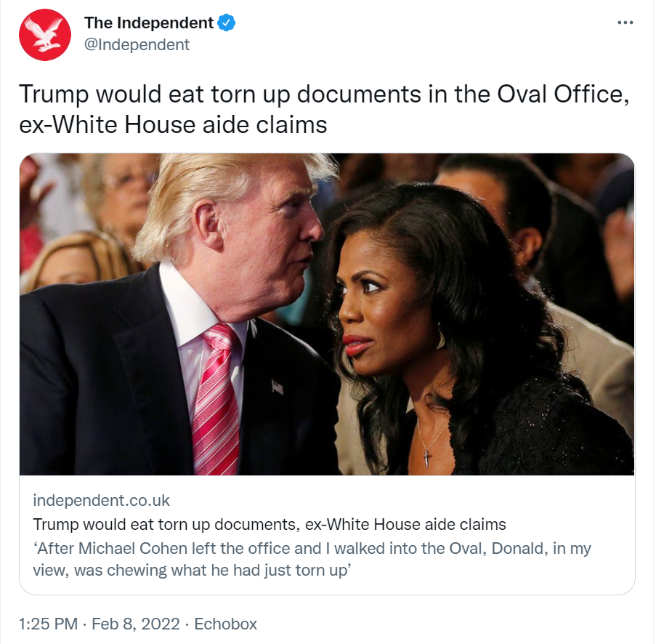Select the tweet's first line about the Oval Office

pyautogui.click(x=324, y=94)
